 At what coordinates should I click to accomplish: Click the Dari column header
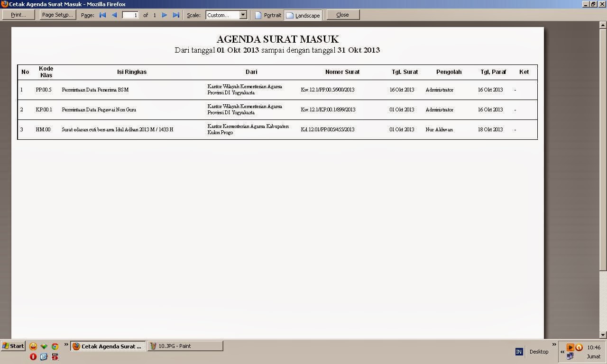click(251, 72)
